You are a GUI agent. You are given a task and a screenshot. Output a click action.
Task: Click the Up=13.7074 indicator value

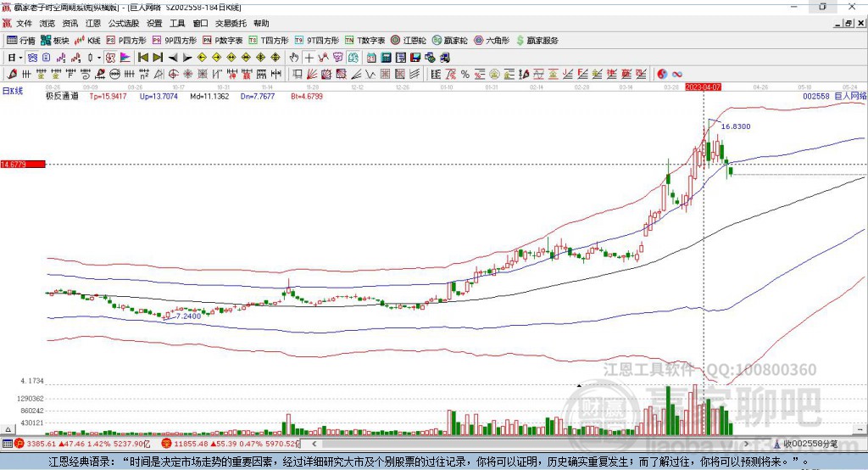pos(159,96)
